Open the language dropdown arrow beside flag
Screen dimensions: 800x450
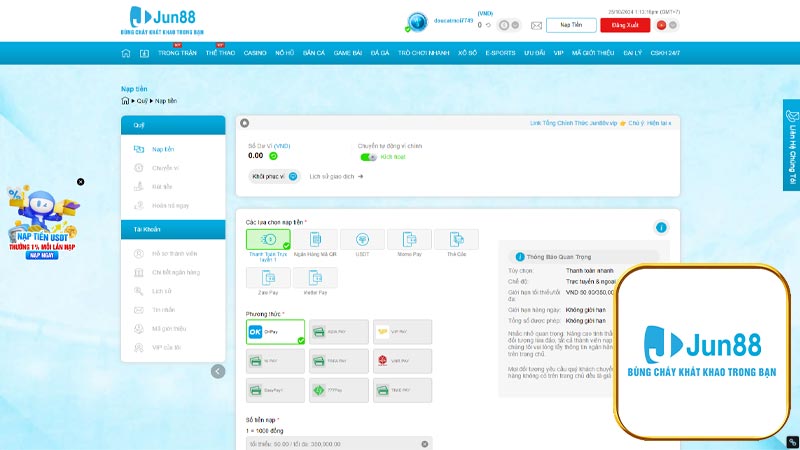click(673, 25)
